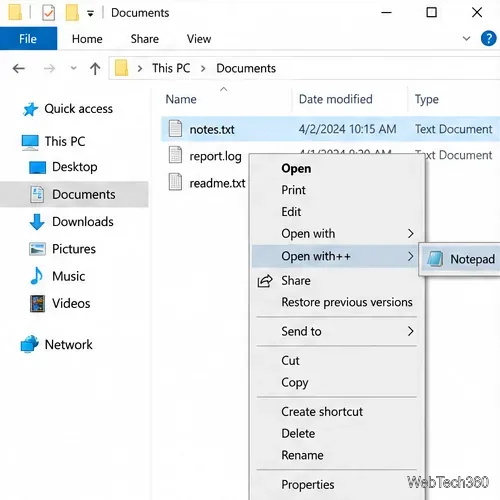Click the New folder icon in title bar
Viewport: 500px width, 500px height.
point(72,13)
